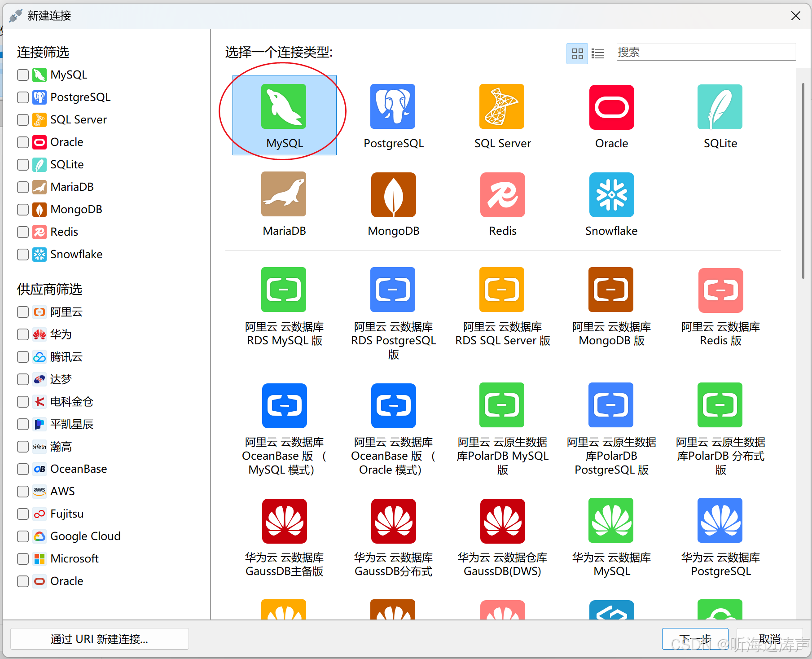Click inside the 搜索 search field
This screenshot has width=812, height=659.
tap(705, 52)
